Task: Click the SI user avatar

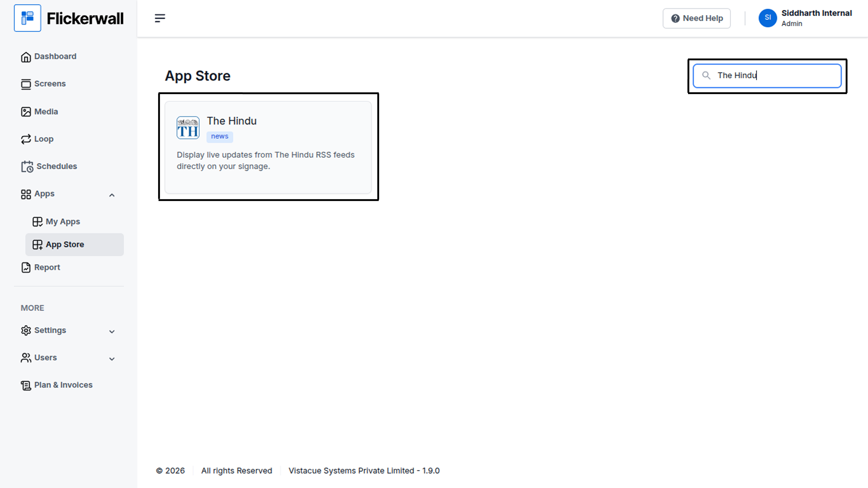Action: click(767, 18)
